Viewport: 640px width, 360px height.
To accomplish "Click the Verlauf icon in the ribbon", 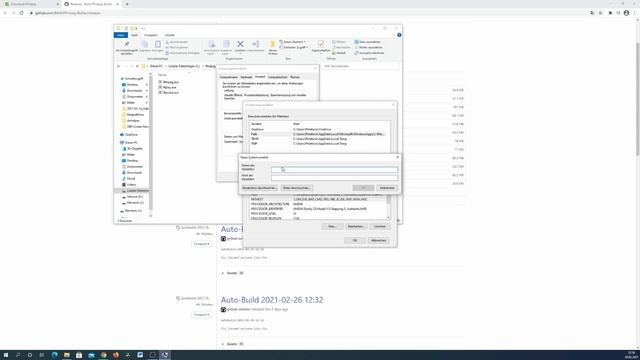I will (339, 53).
